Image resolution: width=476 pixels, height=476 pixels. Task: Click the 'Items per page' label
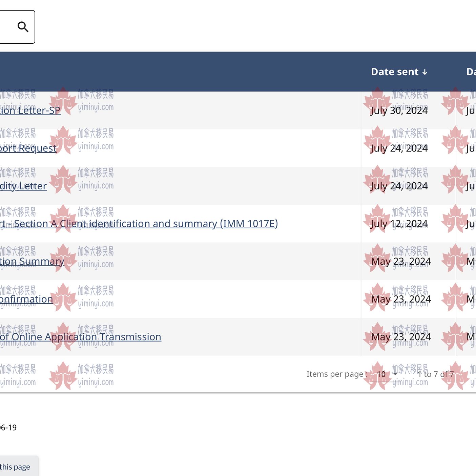(335, 374)
